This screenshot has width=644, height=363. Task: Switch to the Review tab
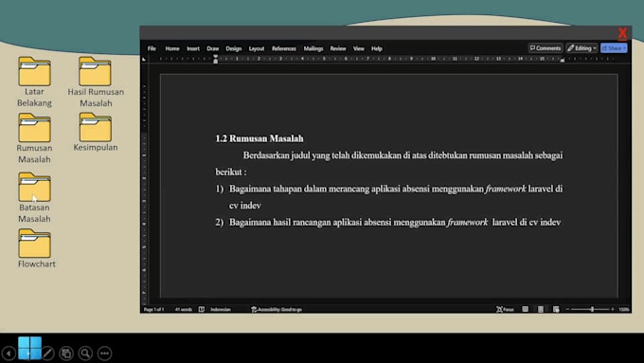pos(338,48)
